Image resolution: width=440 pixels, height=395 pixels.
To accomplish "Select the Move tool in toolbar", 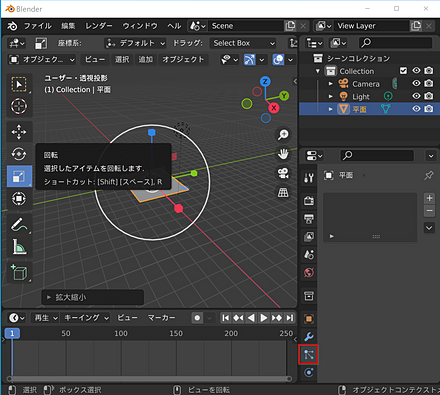I will 19,132.
